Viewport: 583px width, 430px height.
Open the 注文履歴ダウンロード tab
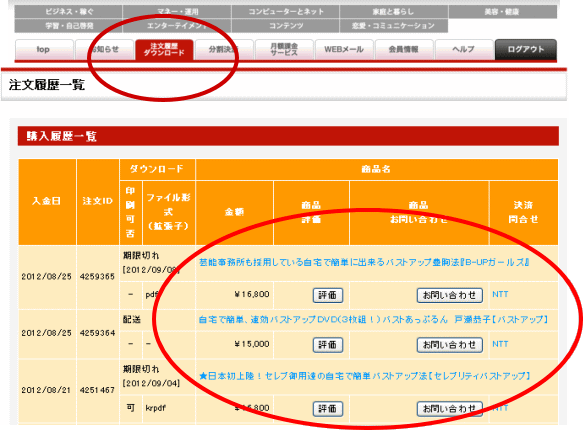point(164,49)
